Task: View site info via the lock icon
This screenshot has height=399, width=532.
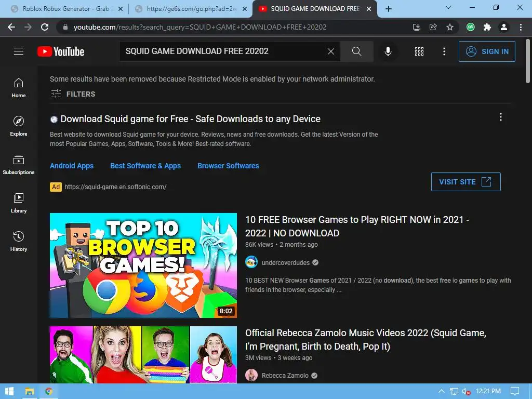Action: [x=65, y=27]
